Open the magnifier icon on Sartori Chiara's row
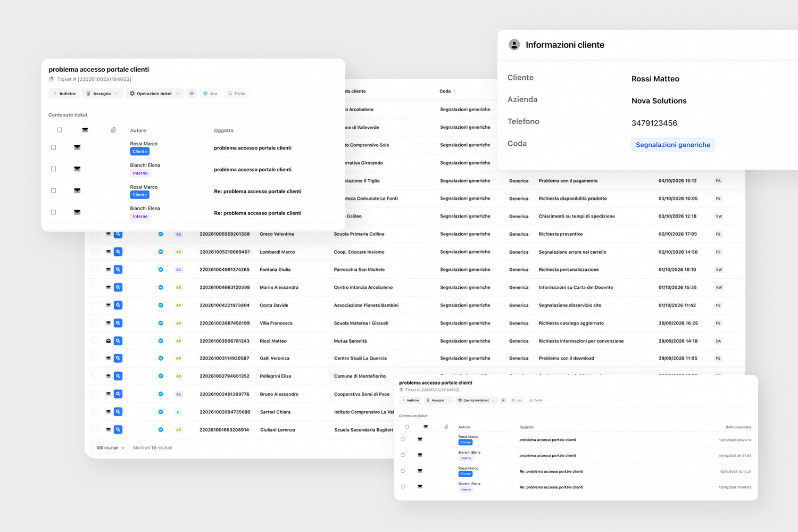The width and height of the screenshot is (798, 532). click(118, 412)
